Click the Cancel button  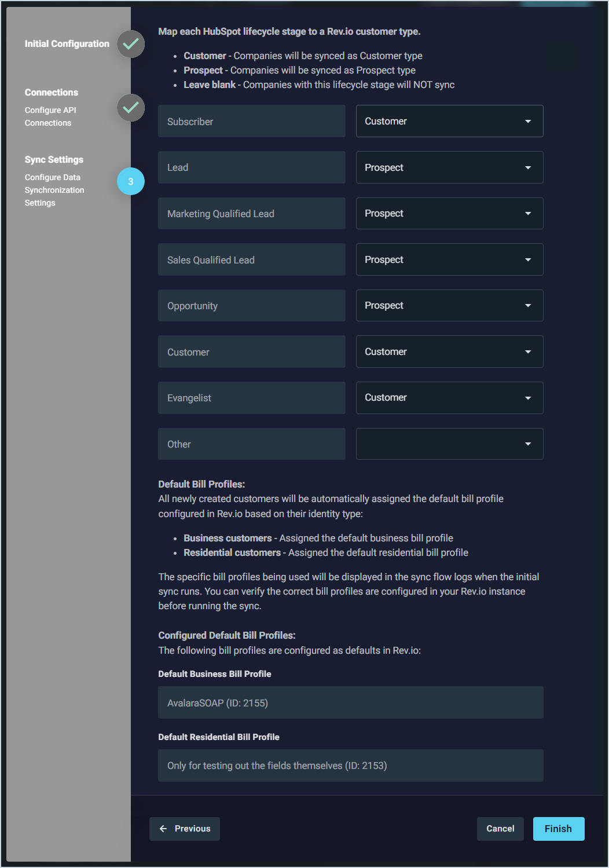(x=500, y=829)
